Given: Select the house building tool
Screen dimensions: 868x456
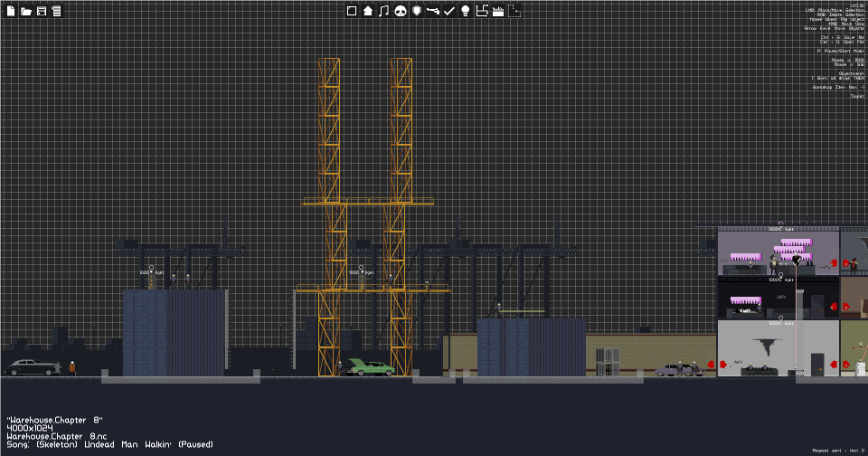Looking at the screenshot, I should pos(368,11).
